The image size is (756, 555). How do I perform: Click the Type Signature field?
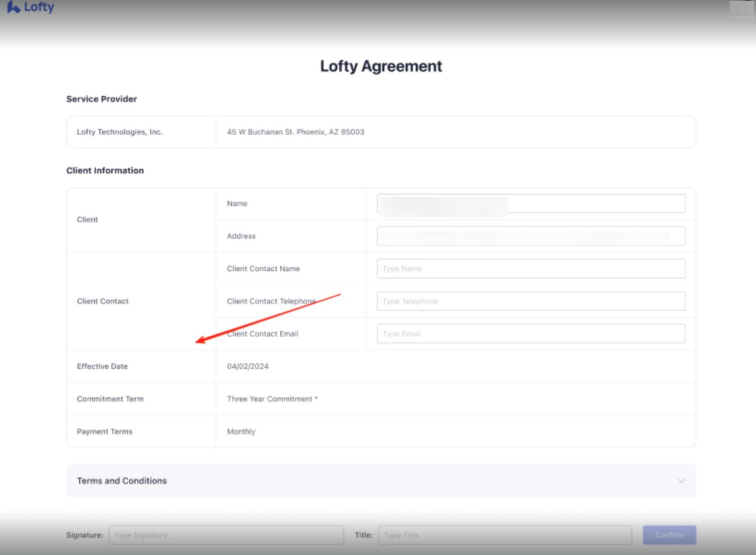click(x=226, y=536)
